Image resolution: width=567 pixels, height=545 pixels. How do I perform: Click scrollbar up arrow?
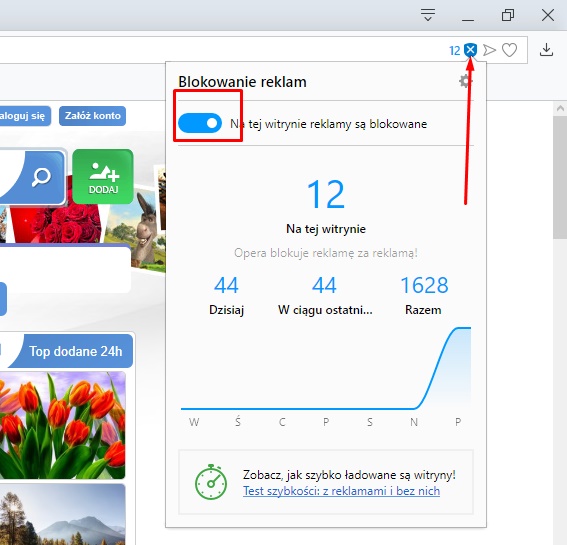(560, 108)
